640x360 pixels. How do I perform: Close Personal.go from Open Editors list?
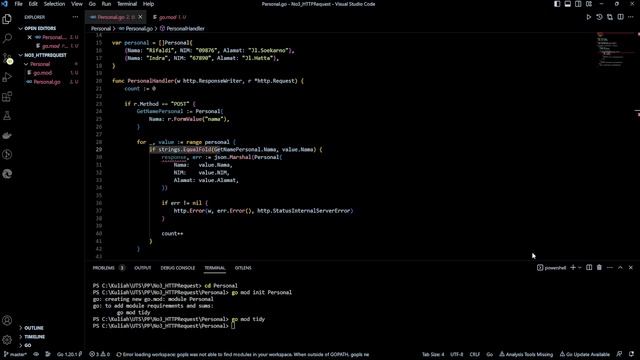[29, 37]
